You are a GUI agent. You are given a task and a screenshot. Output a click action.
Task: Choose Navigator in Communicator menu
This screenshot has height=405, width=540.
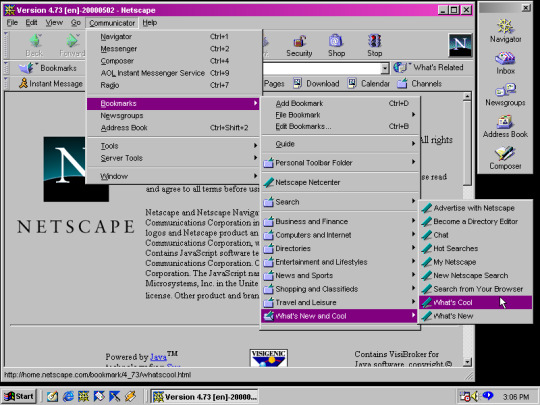point(174,37)
